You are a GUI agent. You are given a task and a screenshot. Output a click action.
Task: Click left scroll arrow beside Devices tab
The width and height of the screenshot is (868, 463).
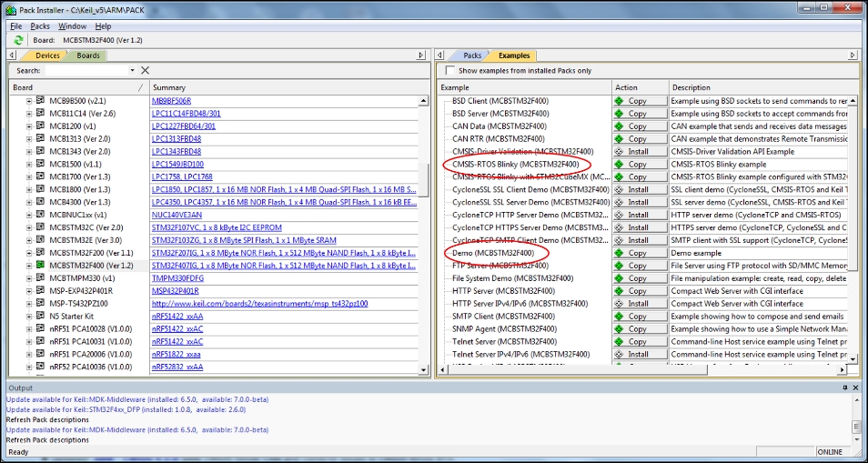tap(15, 55)
